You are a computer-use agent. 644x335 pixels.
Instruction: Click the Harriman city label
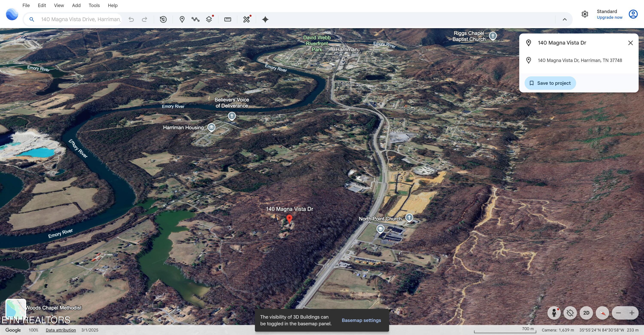(x=346, y=50)
